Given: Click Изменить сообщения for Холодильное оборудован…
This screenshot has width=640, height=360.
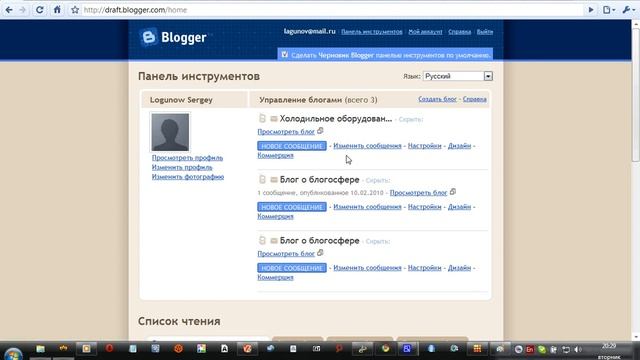Looking at the screenshot, I should click(367, 146).
